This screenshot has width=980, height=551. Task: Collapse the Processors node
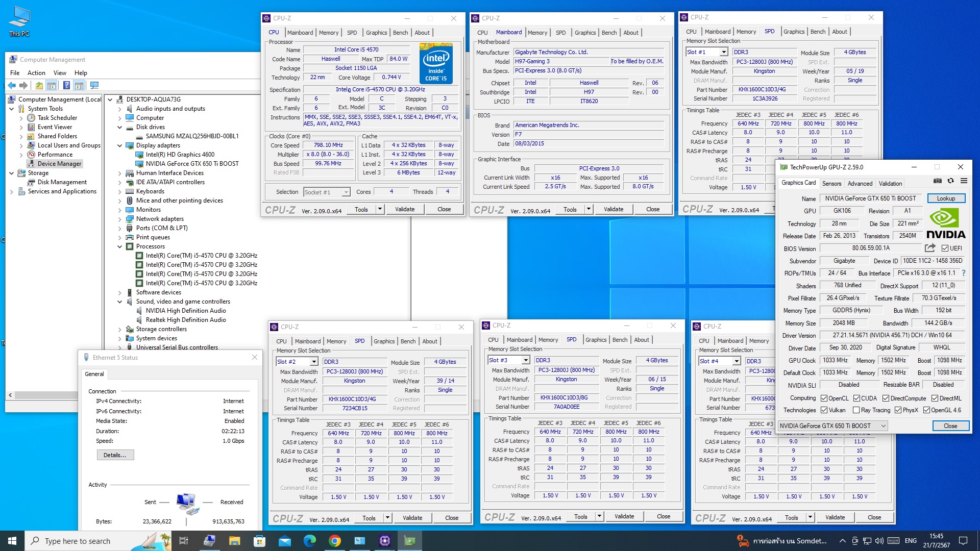coord(120,246)
